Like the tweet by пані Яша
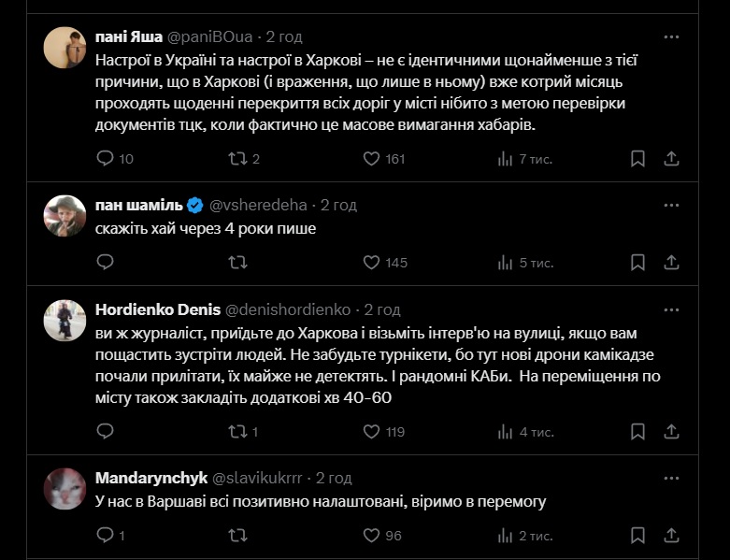Viewport: 730px width, 560px height. click(x=371, y=159)
